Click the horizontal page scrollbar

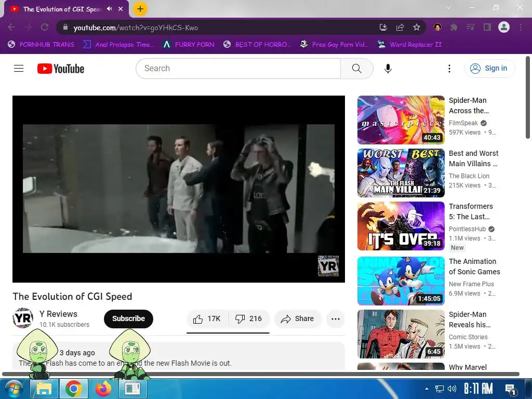pyautogui.click(x=261, y=374)
